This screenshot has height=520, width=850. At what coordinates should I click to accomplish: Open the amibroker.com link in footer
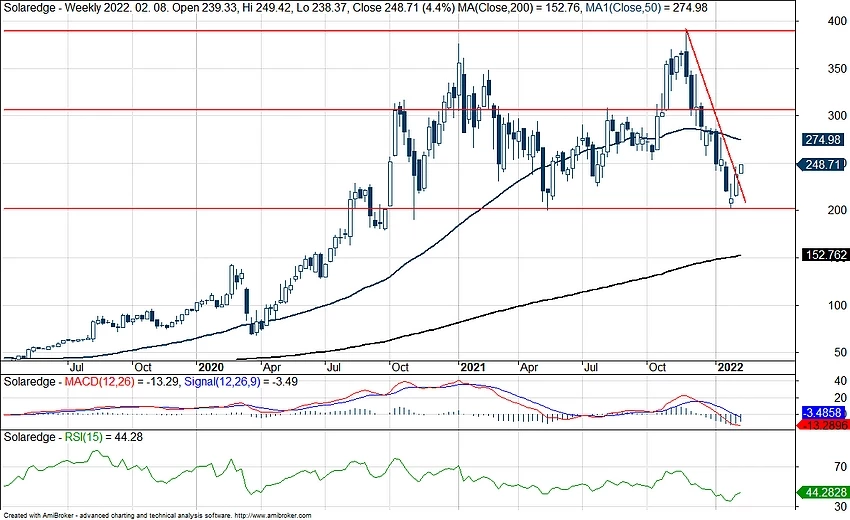pyautogui.click(x=273, y=516)
